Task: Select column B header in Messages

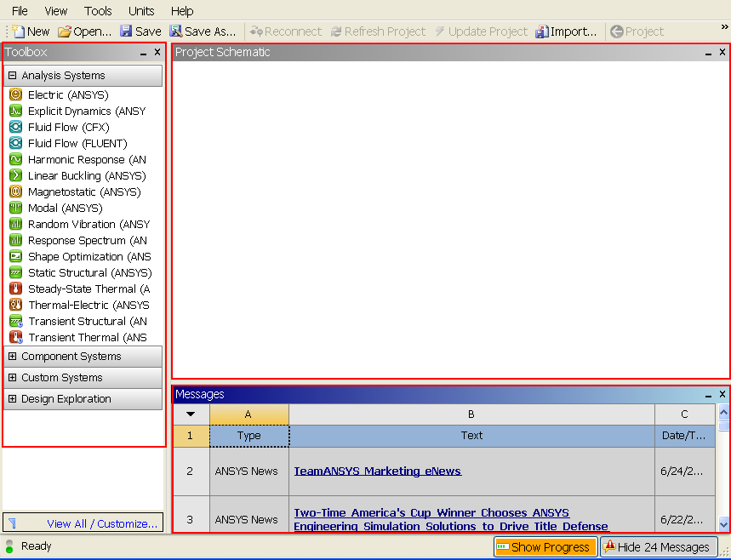Action: [471, 414]
